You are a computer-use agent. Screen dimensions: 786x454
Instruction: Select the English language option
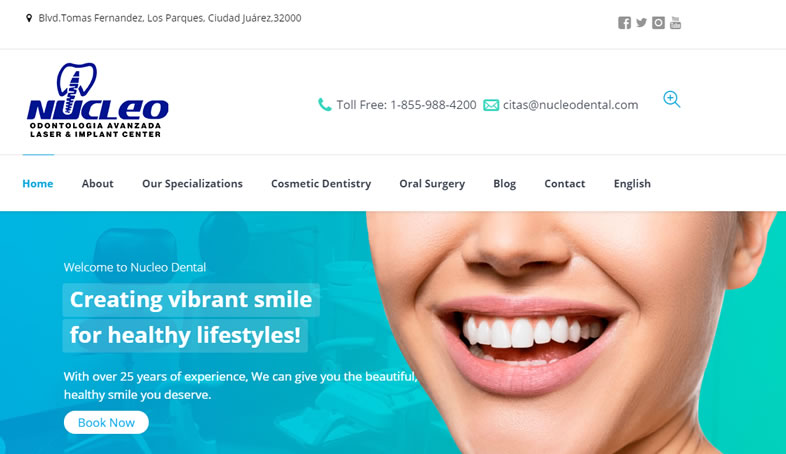(632, 184)
